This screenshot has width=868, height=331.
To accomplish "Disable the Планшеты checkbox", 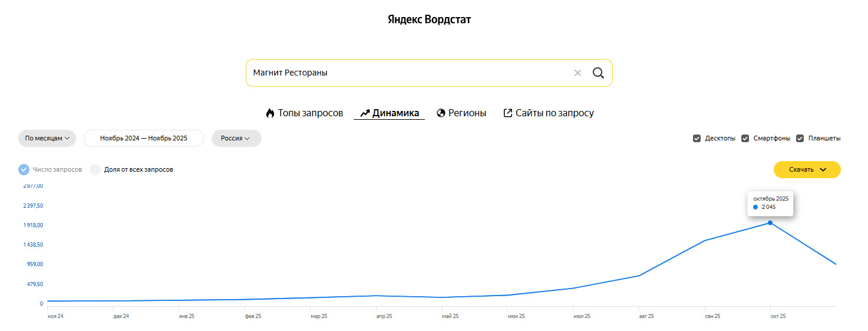I will pyautogui.click(x=800, y=139).
